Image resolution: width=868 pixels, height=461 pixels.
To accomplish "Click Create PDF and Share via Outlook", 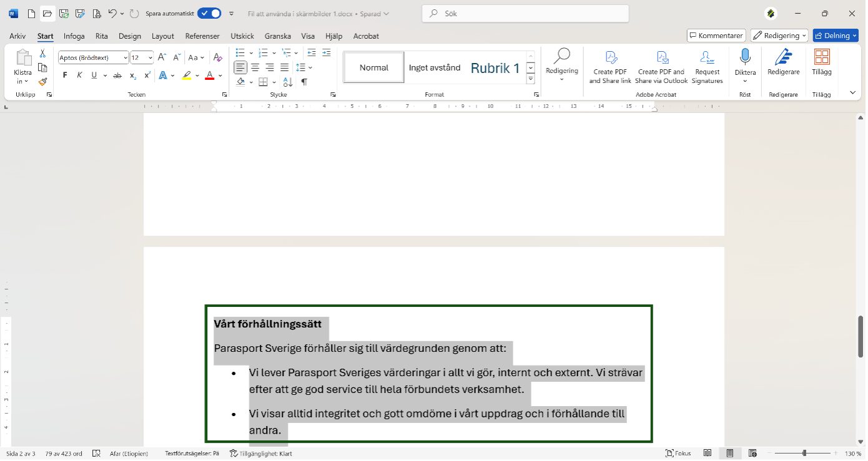I will pyautogui.click(x=661, y=67).
